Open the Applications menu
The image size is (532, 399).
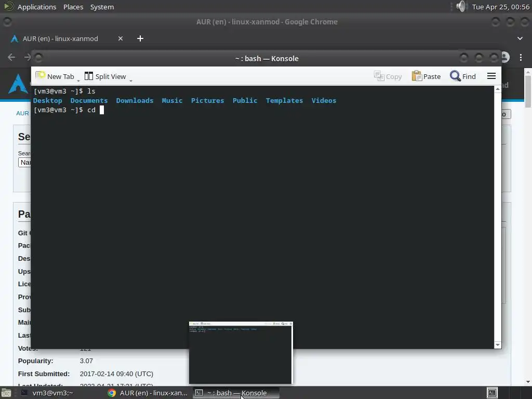click(x=37, y=7)
